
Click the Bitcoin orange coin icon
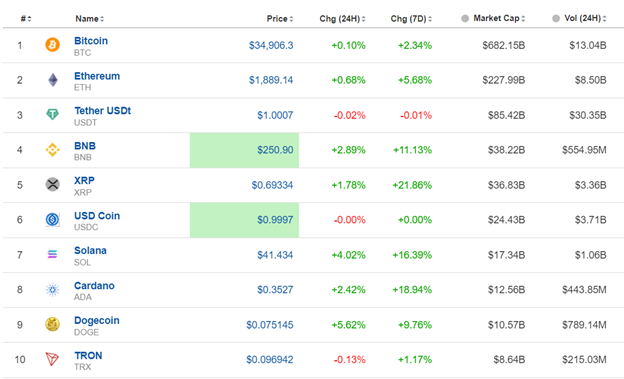53,45
